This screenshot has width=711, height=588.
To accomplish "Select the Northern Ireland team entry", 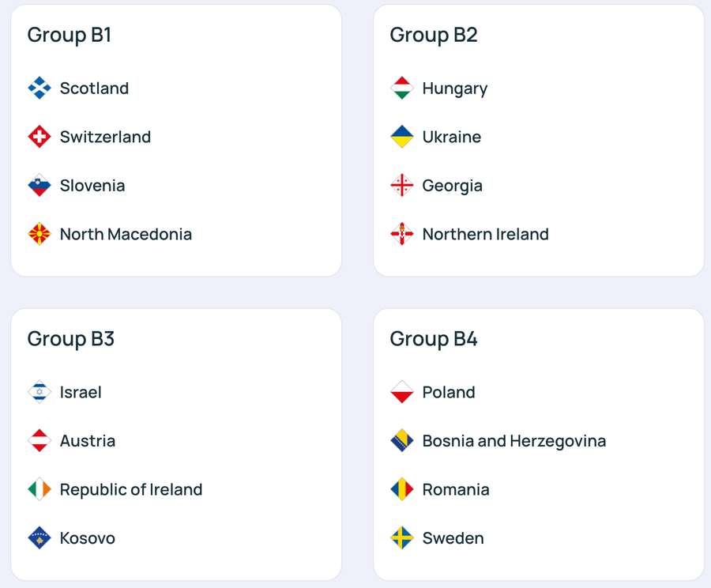I will point(485,234).
